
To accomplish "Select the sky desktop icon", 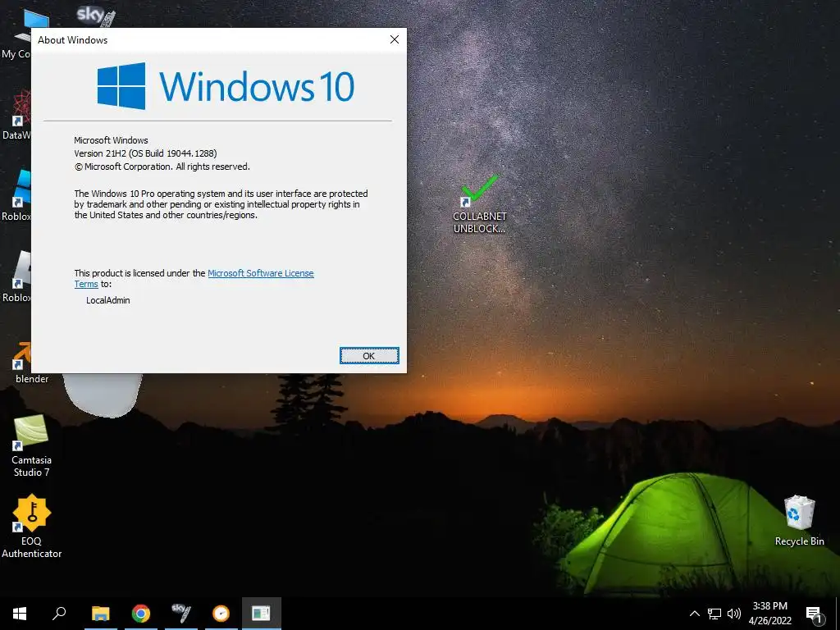I will tap(95, 16).
